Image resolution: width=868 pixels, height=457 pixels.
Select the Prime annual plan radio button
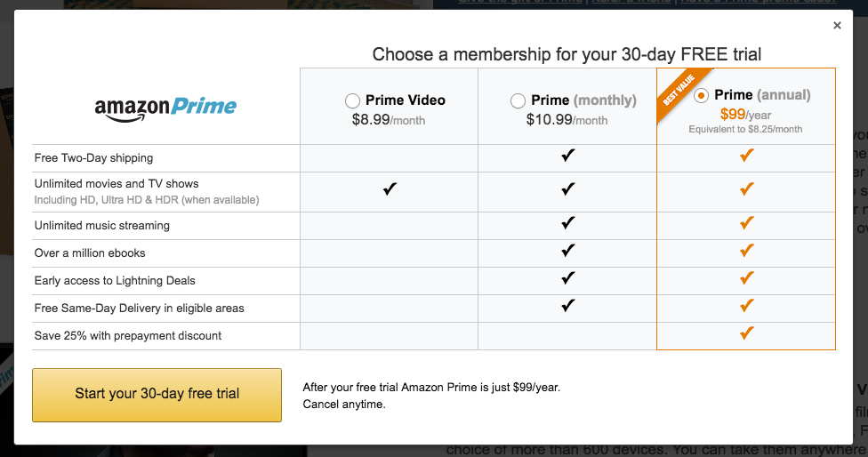702,95
